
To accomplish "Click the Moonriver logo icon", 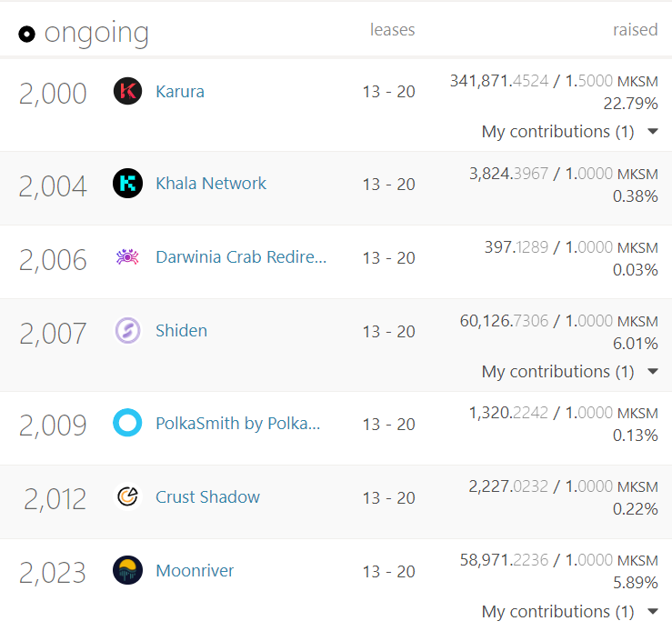I will tap(127, 570).
